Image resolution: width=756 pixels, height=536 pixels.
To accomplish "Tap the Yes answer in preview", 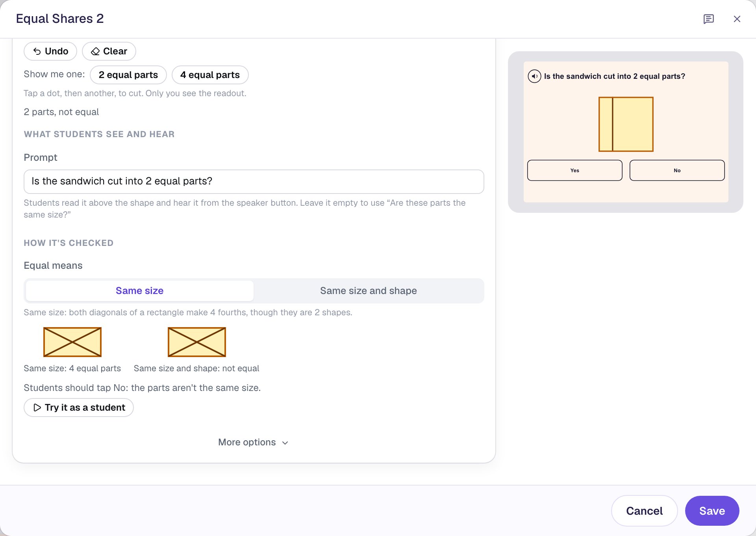I will (575, 170).
